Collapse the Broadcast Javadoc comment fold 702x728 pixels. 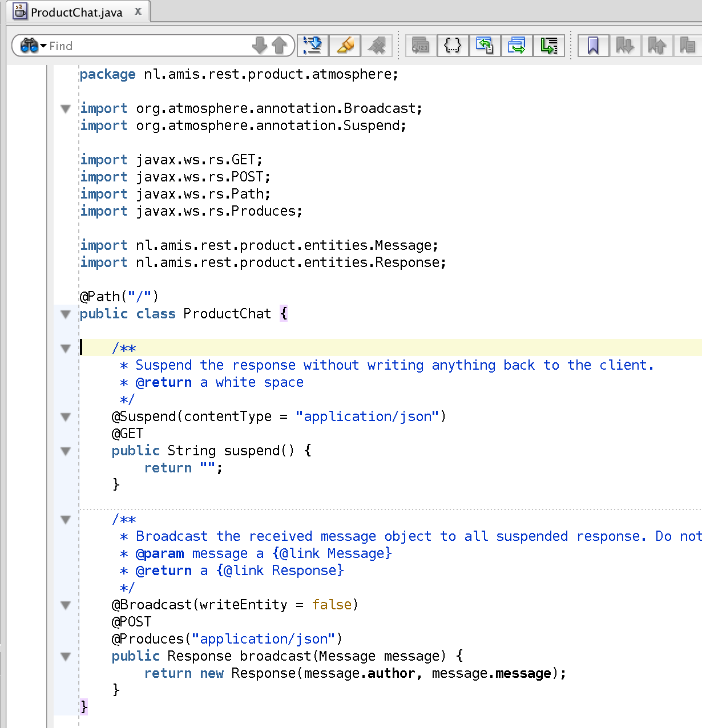66,519
